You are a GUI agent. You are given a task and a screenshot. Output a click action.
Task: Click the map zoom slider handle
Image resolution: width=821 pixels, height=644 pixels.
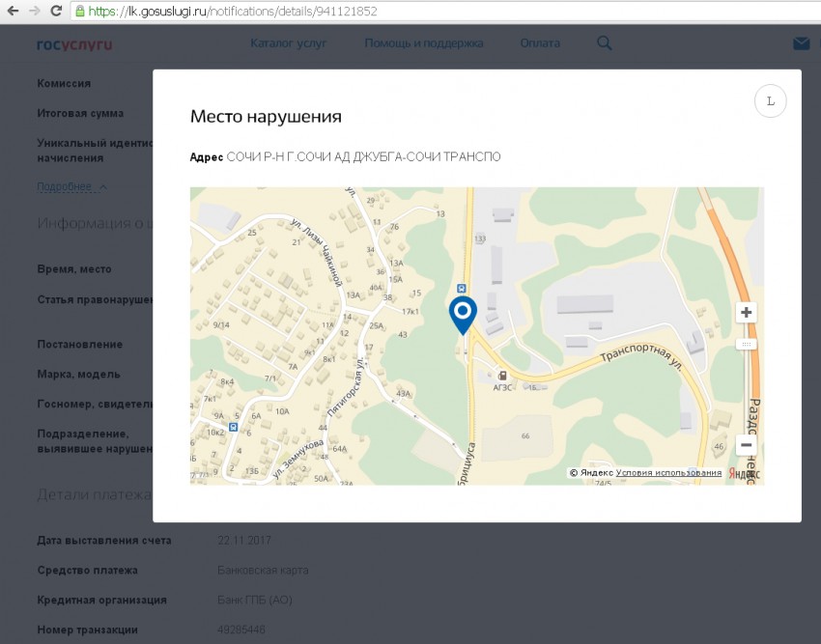click(746, 344)
